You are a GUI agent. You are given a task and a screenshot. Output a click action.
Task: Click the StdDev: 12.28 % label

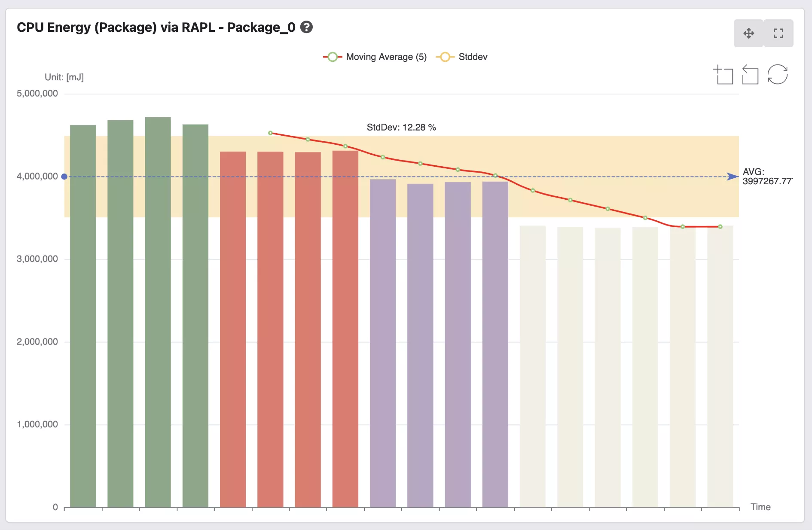pyautogui.click(x=401, y=128)
